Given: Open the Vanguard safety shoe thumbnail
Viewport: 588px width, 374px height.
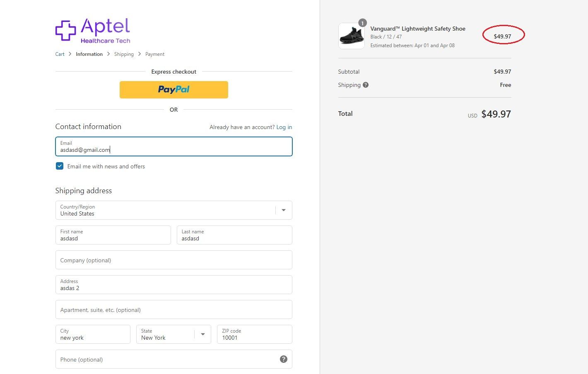Looking at the screenshot, I should 351,36.
